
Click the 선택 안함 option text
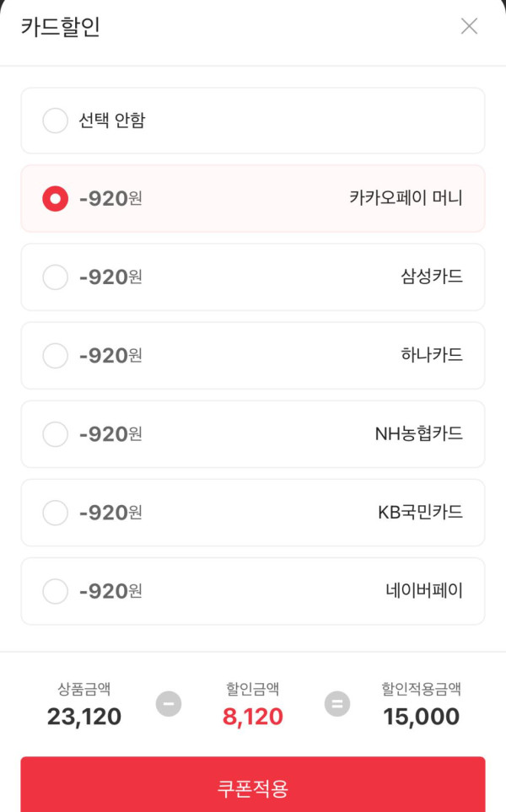click(112, 121)
